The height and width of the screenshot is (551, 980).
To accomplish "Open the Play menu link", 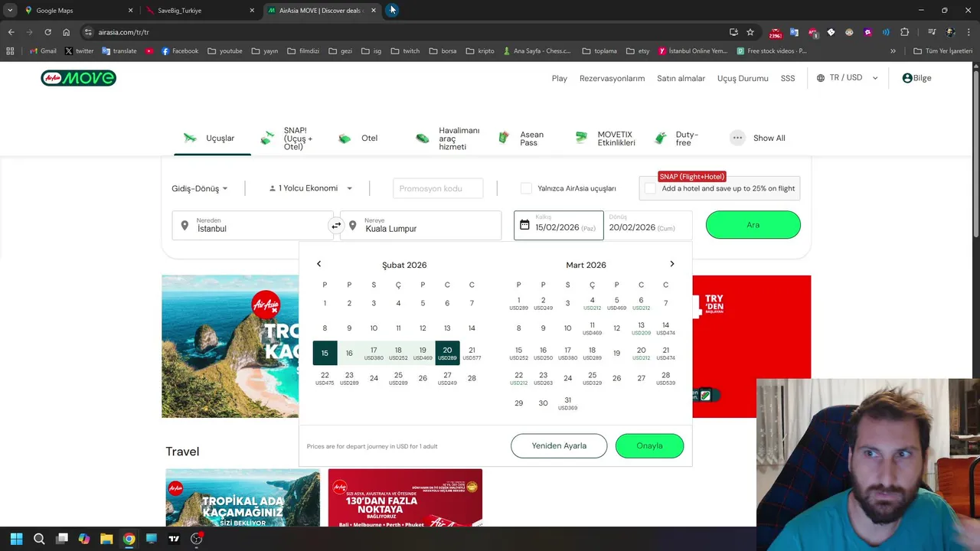I will 560,78.
